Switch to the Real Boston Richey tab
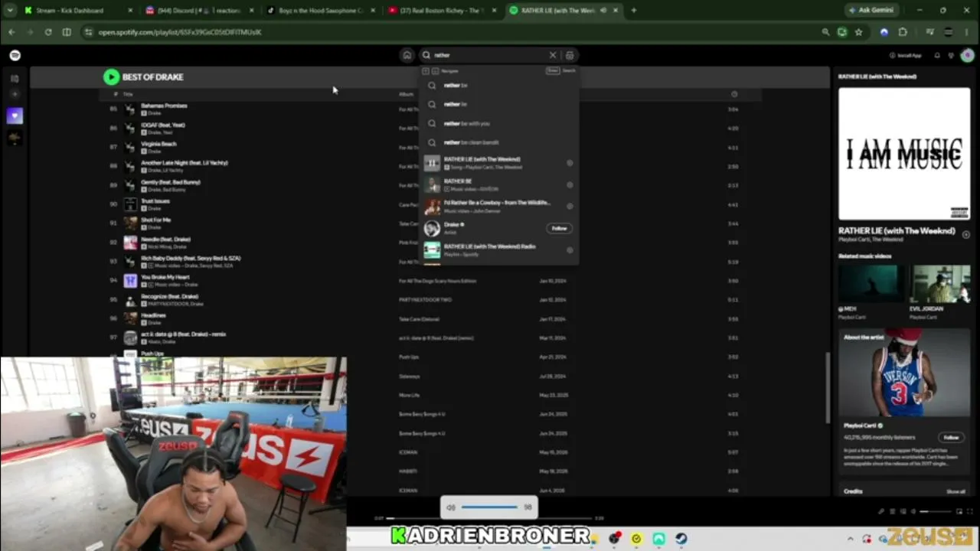Image resolution: width=980 pixels, height=551 pixels. (x=441, y=11)
